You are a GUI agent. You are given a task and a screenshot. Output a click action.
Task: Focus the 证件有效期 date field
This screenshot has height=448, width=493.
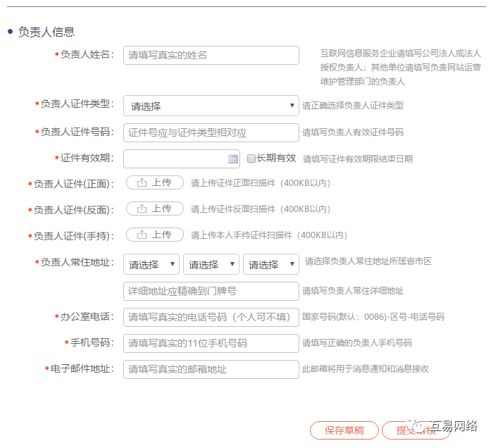coord(182,158)
